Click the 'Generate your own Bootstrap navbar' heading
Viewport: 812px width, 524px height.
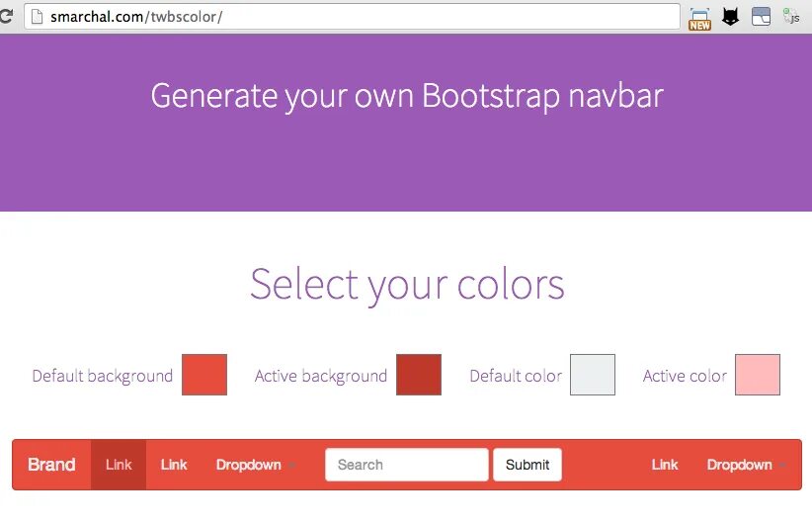[x=407, y=97]
